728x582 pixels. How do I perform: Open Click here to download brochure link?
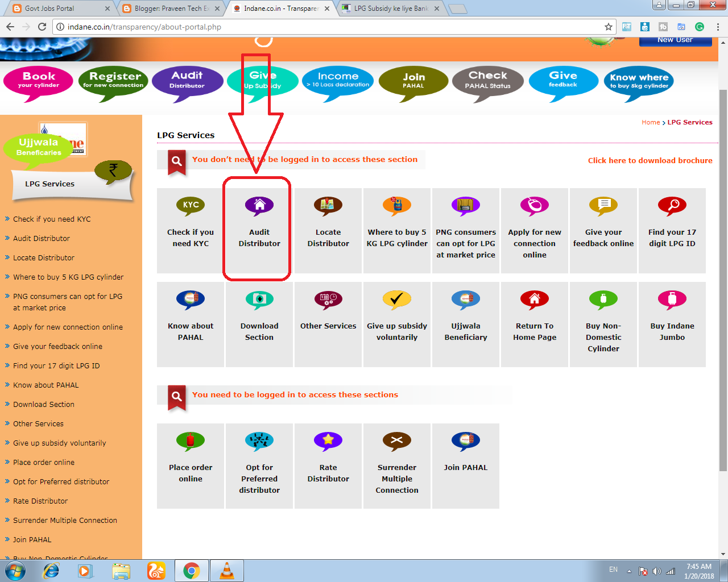(650, 161)
